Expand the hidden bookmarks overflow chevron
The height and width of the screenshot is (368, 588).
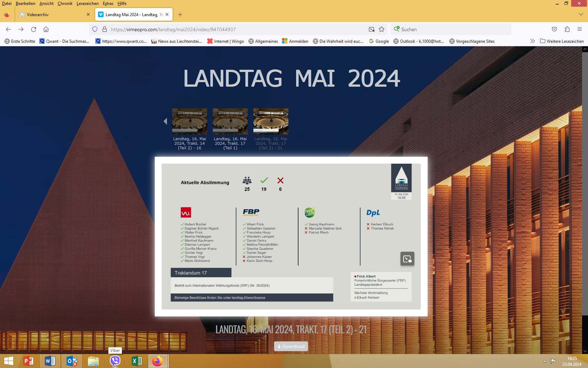point(532,41)
